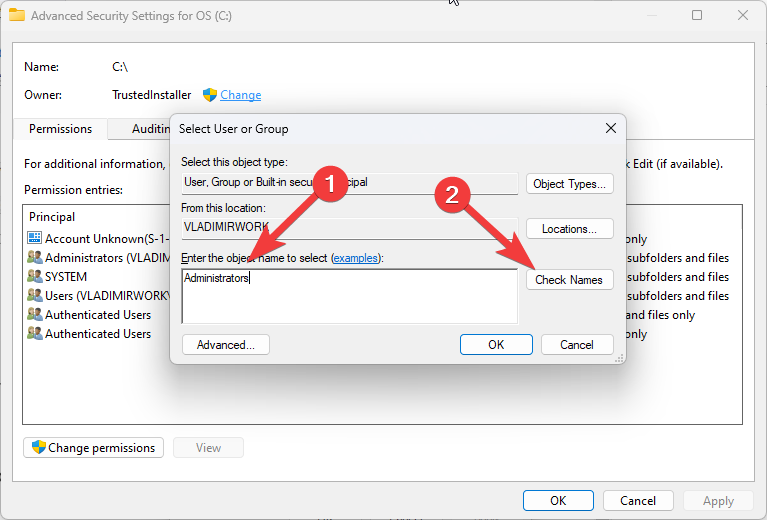Click the SYSTEM principal group icon
Viewport: 767px width, 520px height.
34,277
